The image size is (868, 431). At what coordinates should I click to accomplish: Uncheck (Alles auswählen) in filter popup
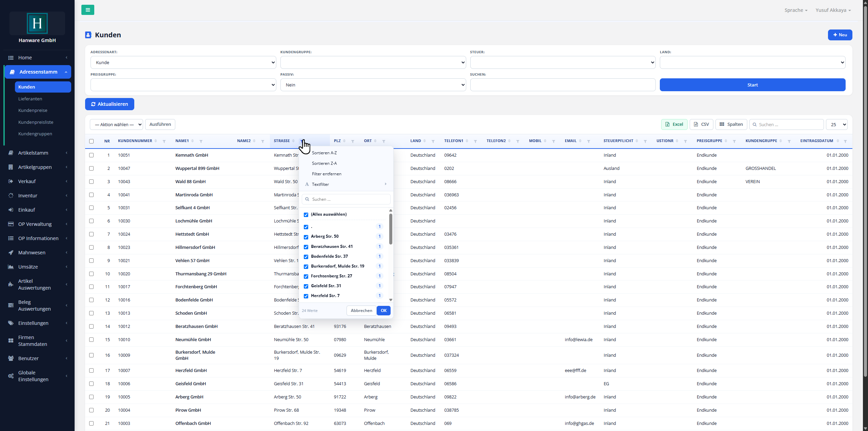(306, 215)
